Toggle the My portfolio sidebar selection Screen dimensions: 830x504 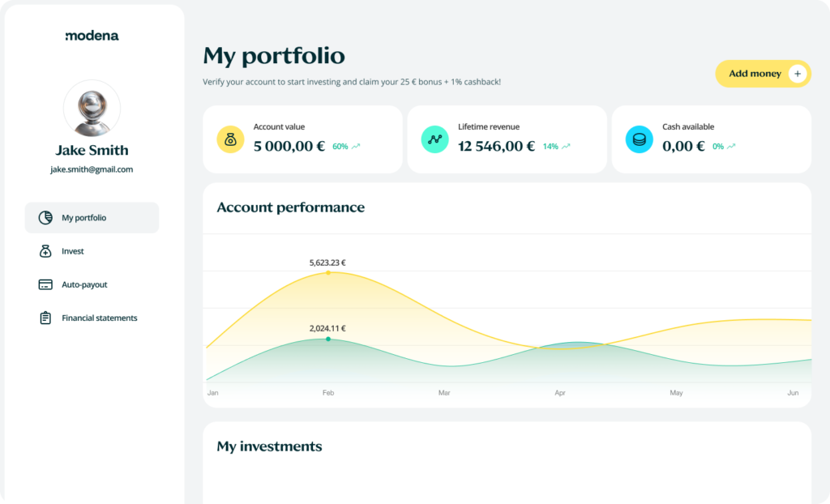point(92,217)
